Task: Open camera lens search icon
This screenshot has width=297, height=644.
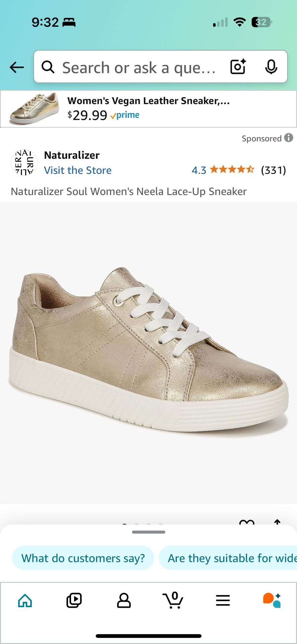Action: pos(238,67)
